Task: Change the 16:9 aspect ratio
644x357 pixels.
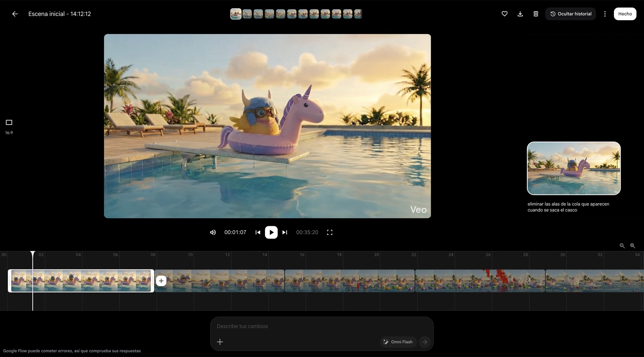Action: [x=9, y=127]
